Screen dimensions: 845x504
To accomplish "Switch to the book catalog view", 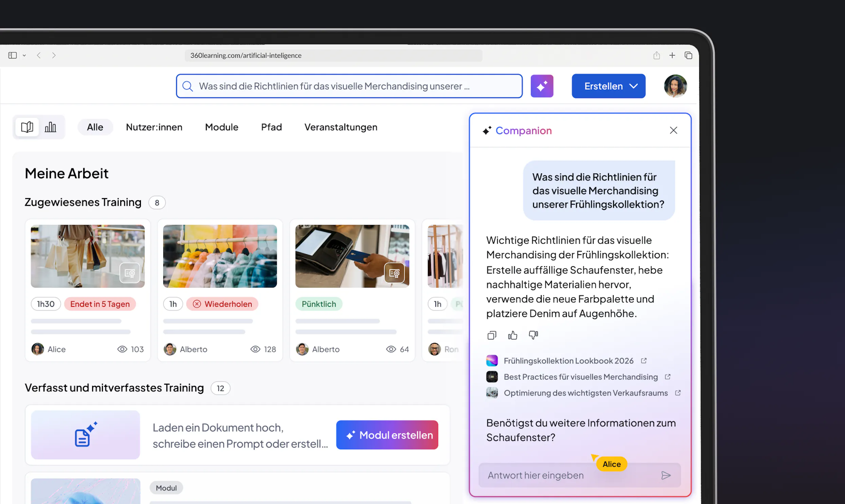I will click(27, 127).
